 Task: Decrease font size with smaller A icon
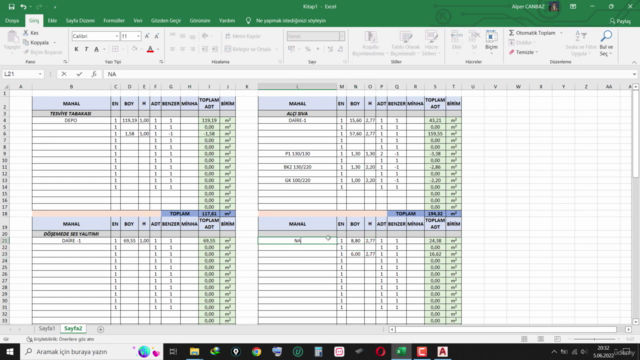coord(157,36)
